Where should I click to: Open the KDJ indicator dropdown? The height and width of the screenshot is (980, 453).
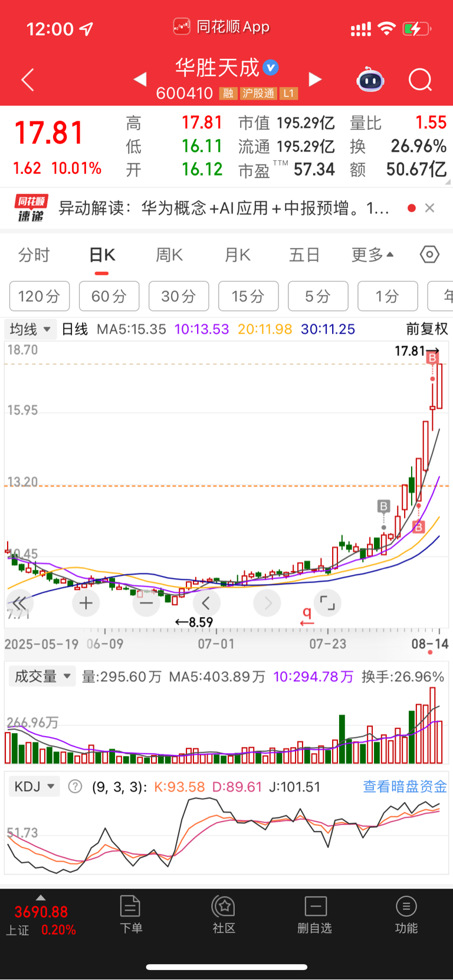point(34,786)
